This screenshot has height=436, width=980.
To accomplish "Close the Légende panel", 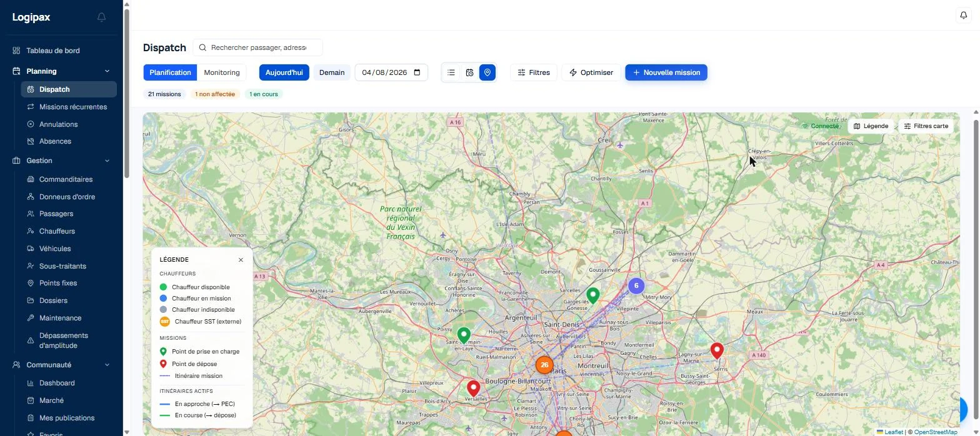I will (x=241, y=260).
